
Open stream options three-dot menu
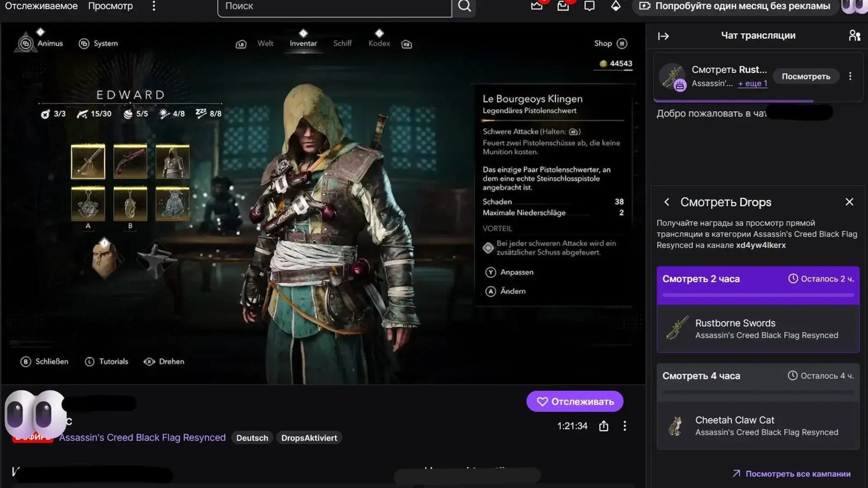click(x=625, y=426)
